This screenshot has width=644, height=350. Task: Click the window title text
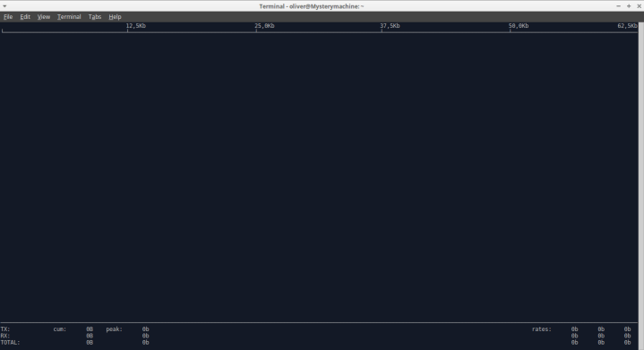(312, 6)
